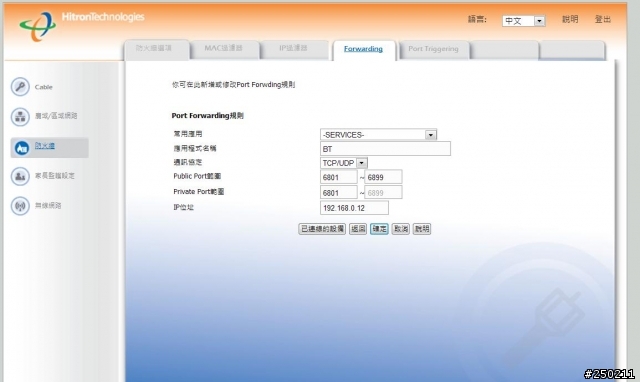This screenshot has height=382, width=640.
Task: Click the highlighted firewall sidebar link
Action: (x=45, y=146)
